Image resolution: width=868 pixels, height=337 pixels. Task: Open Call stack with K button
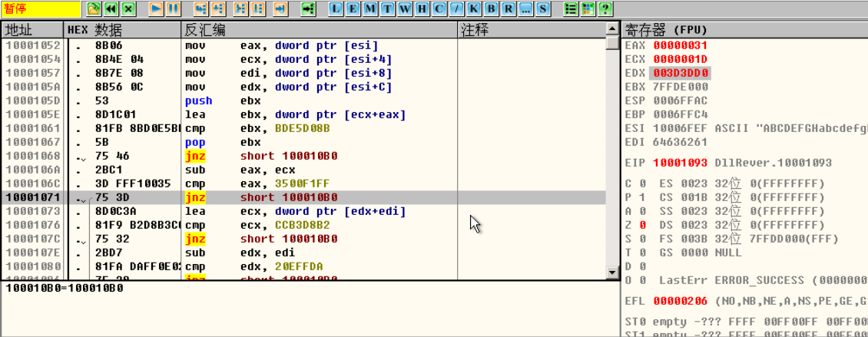pos(474,8)
